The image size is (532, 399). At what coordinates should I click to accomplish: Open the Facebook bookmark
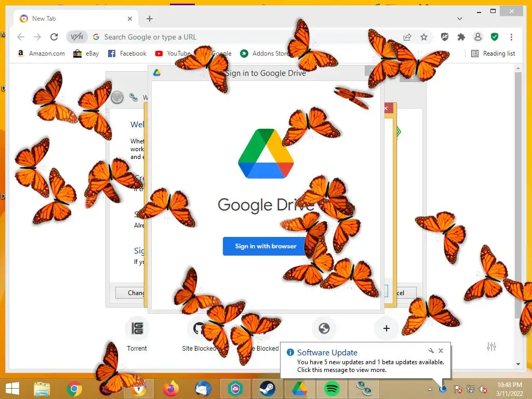point(127,54)
